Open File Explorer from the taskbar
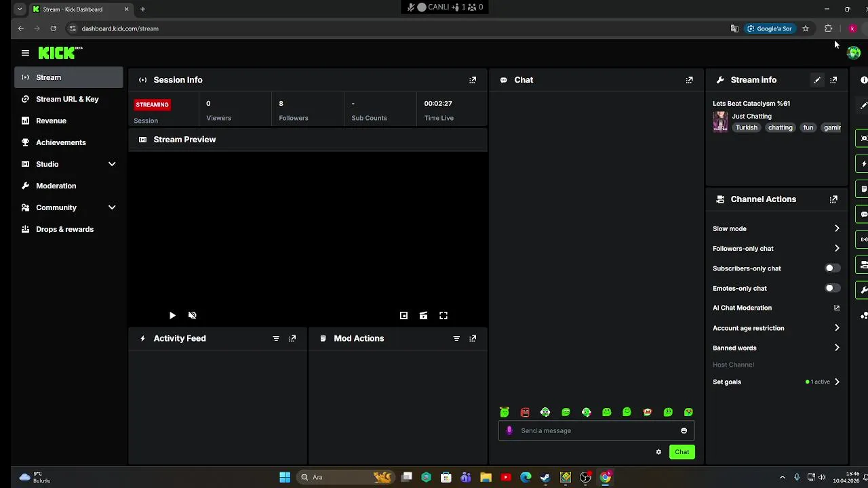 [486, 477]
